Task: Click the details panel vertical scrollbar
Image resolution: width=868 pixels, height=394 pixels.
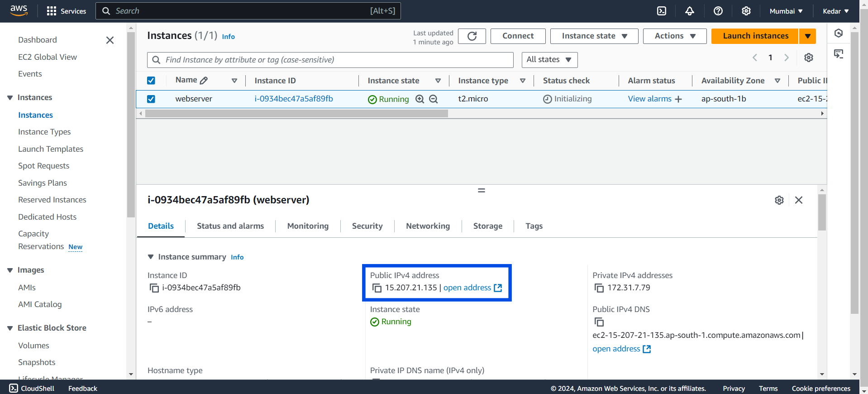Action: 822,213
